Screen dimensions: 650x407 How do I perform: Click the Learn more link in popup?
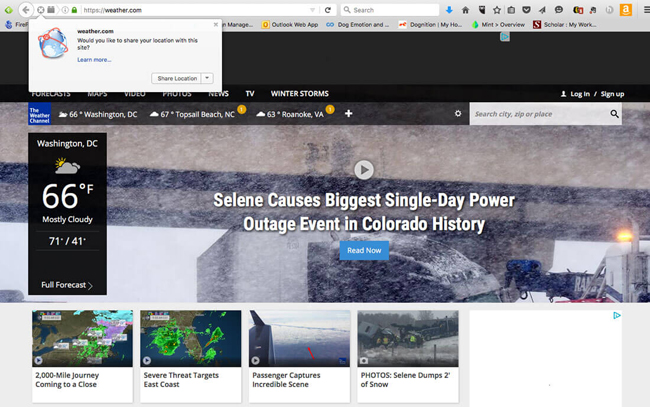(x=94, y=60)
